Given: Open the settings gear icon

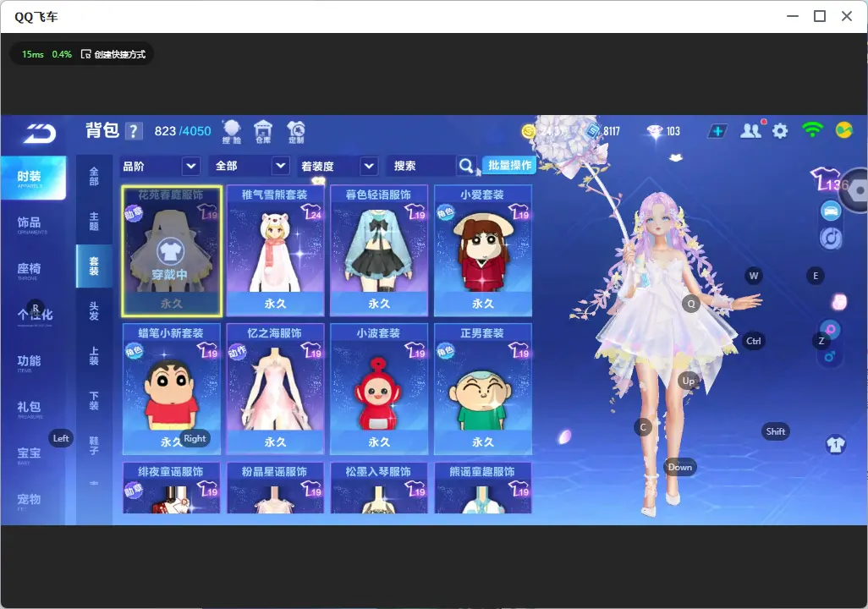Looking at the screenshot, I should pyautogui.click(x=780, y=131).
